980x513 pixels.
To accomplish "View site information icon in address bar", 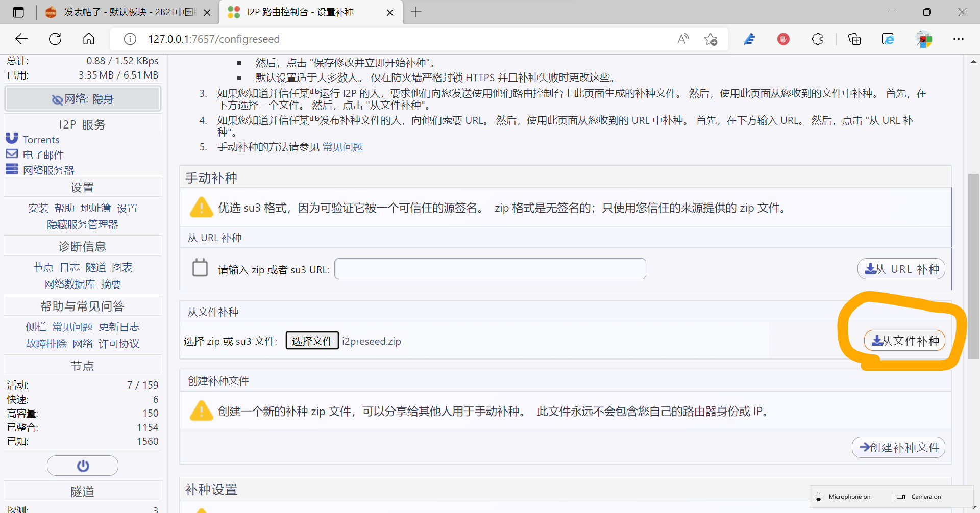I will (x=130, y=39).
